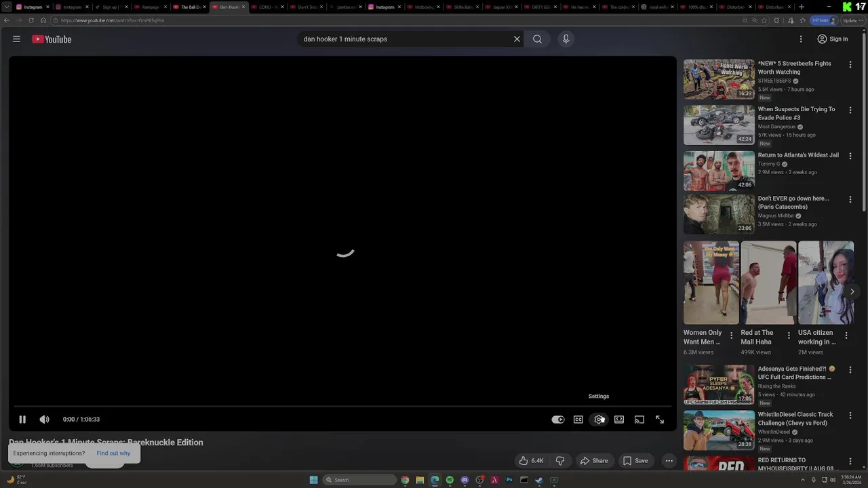Open When Suspects Die Trying To Evade Police
The image size is (868, 488).
(x=719, y=125)
